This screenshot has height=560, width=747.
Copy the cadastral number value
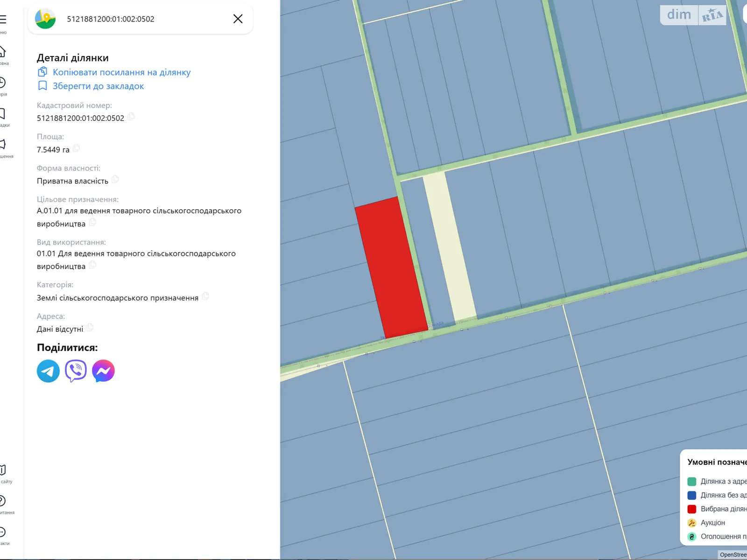click(x=131, y=117)
